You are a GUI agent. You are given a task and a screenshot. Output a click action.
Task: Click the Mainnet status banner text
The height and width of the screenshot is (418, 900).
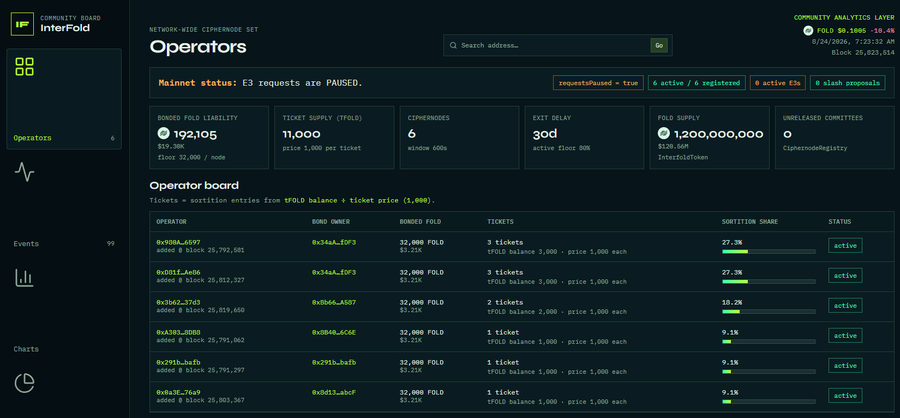(x=261, y=83)
